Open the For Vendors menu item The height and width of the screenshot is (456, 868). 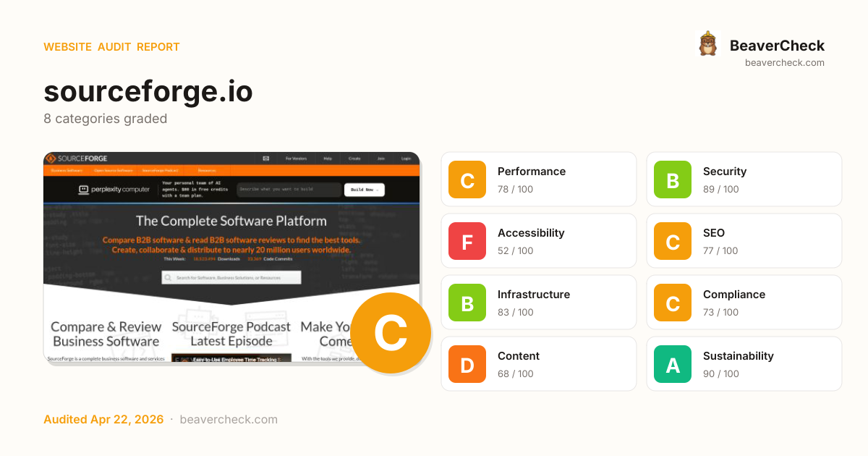(x=296, y=159)
